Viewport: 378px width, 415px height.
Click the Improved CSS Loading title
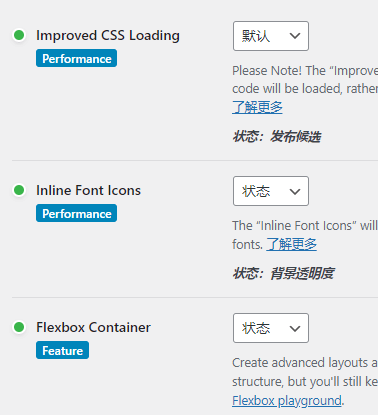108,35
